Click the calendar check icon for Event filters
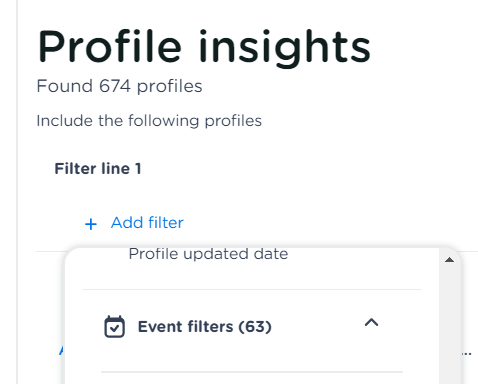 pos(114,327)
